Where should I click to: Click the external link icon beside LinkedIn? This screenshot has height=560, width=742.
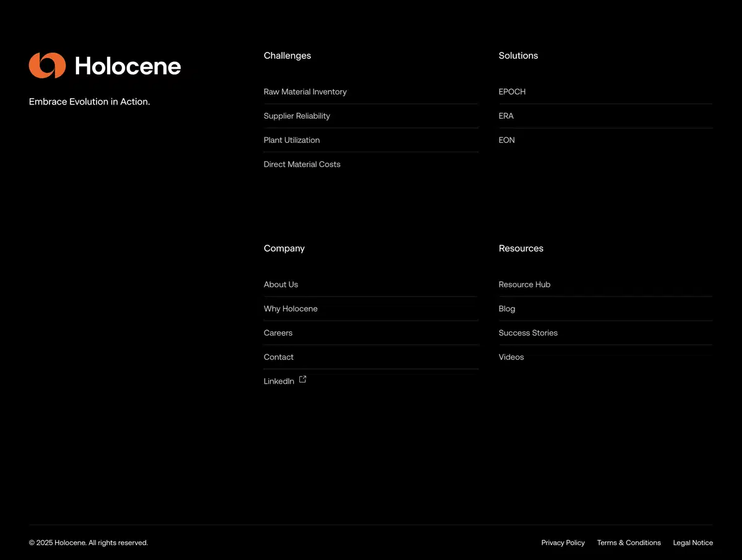302,379
